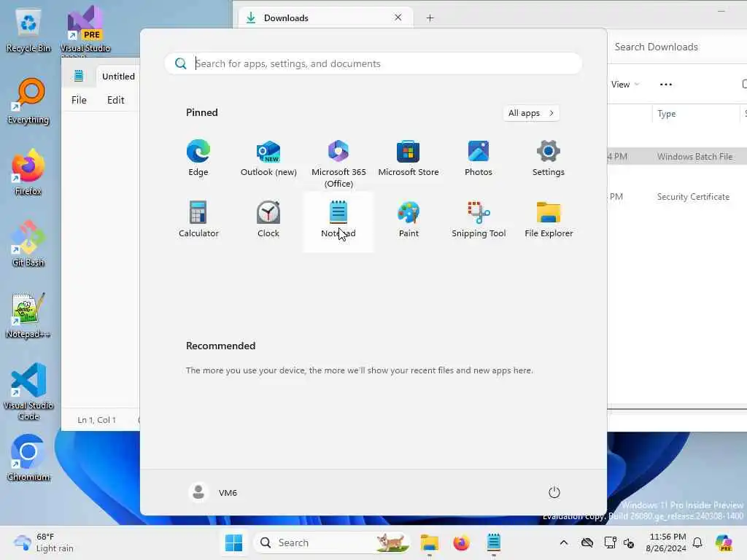Image resolution: width=747 pixels, height=560 pixels.
Task: Open the notification bell
Action: point(697,542)
